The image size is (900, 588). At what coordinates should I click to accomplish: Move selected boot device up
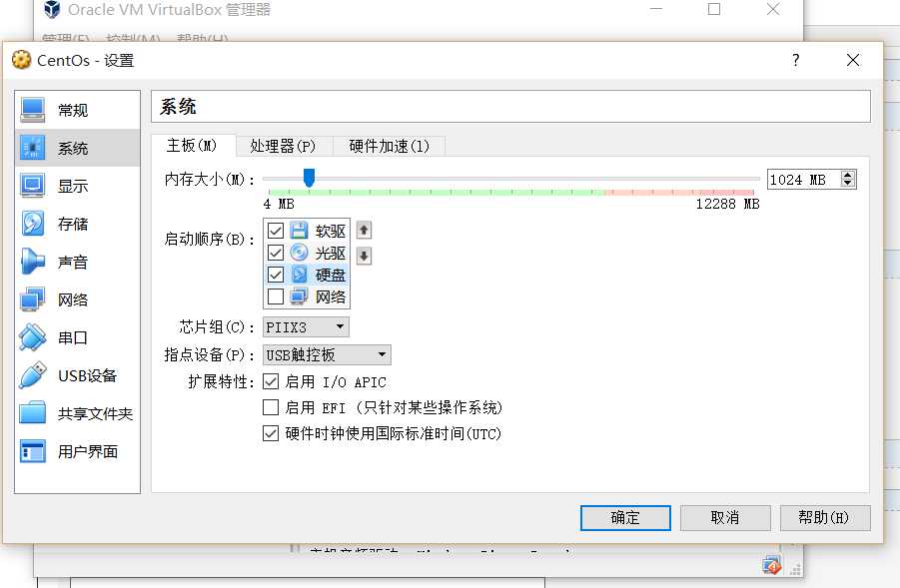tap(364, 230)
